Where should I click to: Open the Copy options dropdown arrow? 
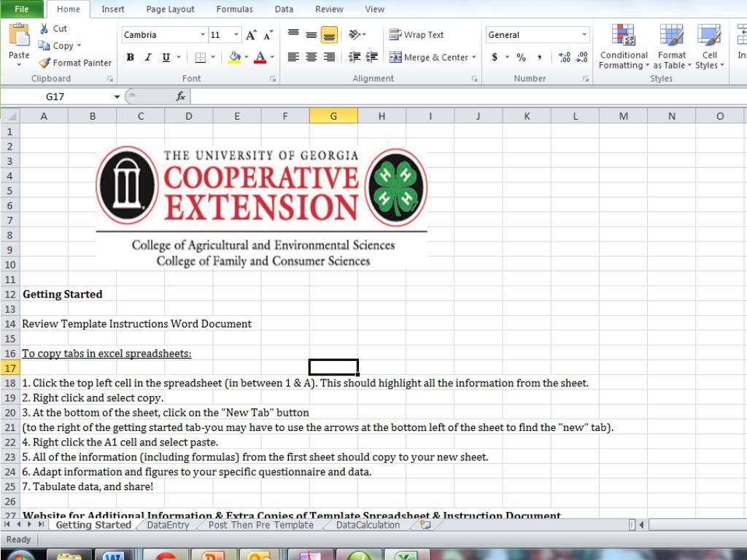[79, 46]
